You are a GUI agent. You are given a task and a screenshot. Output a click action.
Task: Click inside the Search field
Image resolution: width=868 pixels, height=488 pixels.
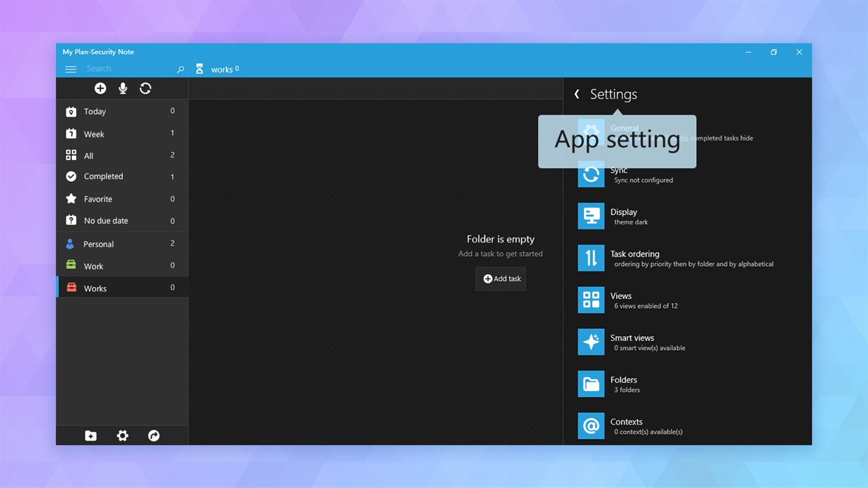click(x=124, y=68)
